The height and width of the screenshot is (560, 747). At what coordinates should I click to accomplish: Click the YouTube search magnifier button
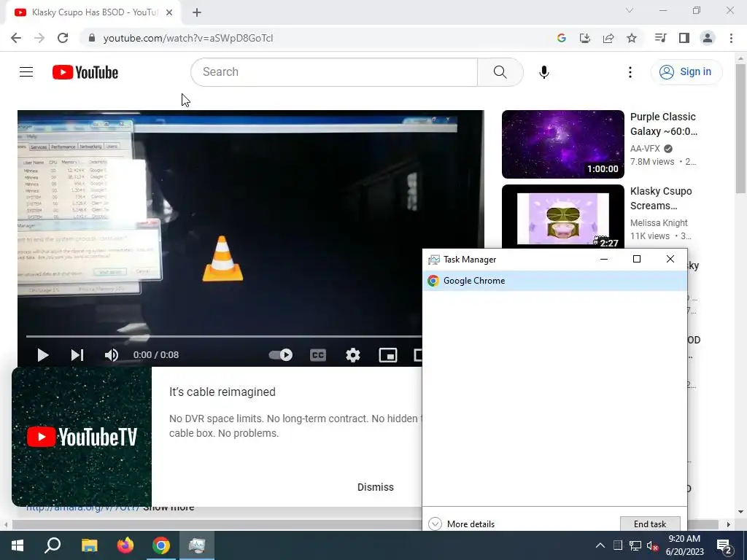[500, 72]
